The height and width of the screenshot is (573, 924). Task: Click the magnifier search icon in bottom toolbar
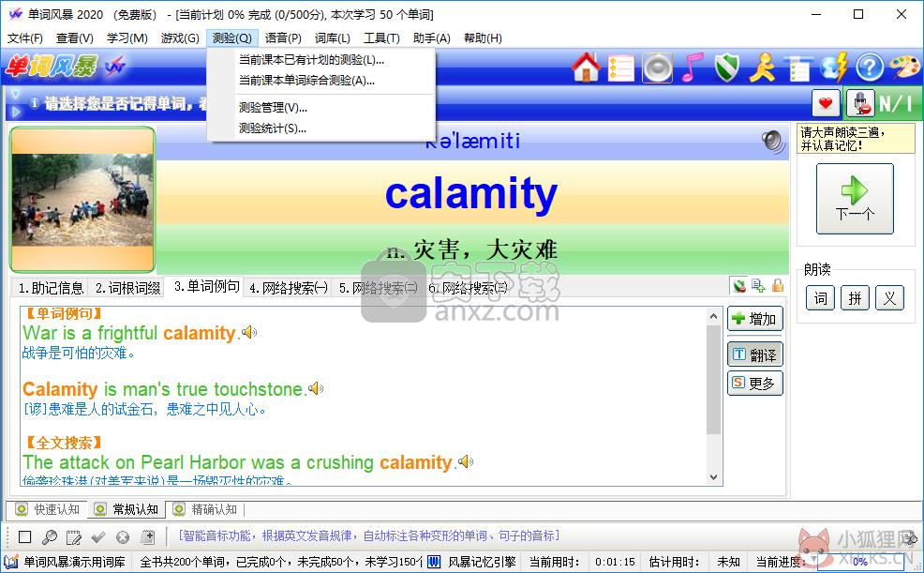[x=50, y=537]
